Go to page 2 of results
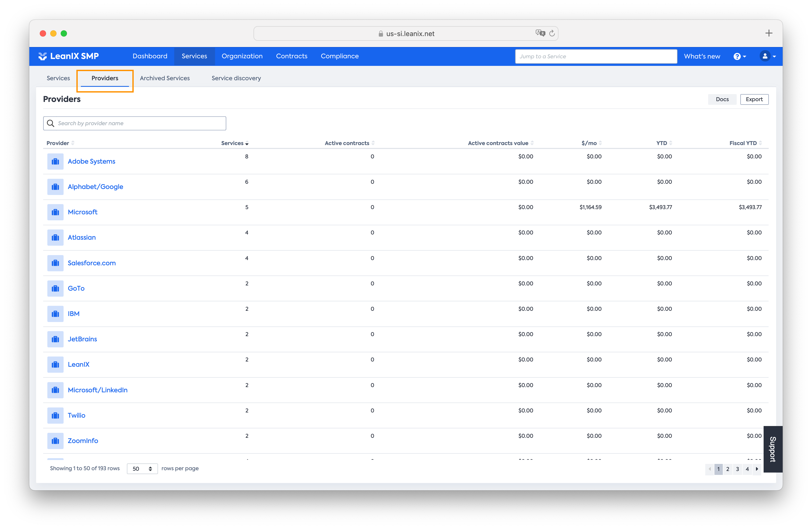 [x=728, y=469]
